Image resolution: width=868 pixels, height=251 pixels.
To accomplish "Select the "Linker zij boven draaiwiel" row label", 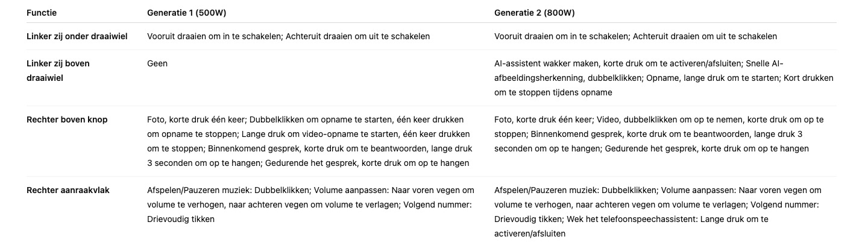I will tap(58, 71).
